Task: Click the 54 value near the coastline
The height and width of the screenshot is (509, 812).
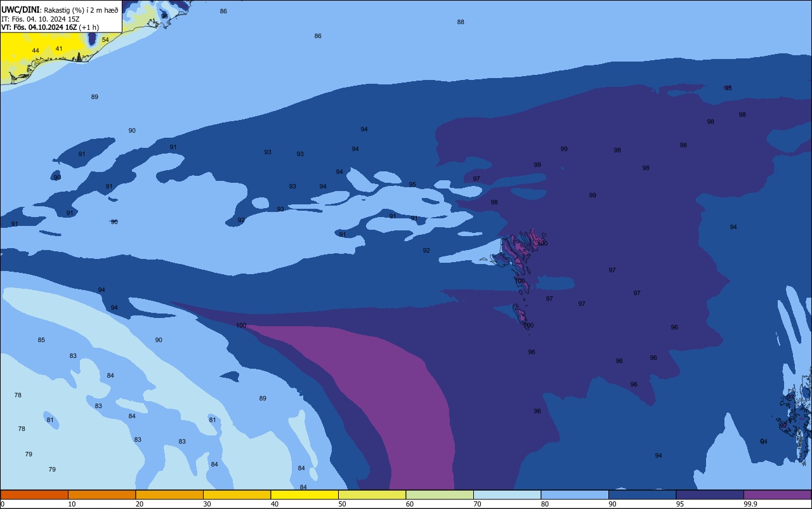Action: (105, 40)
